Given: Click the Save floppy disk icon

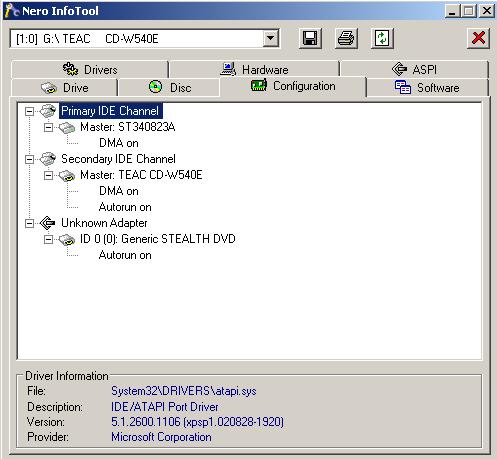Looking at the screenshot, I should 310,38.
